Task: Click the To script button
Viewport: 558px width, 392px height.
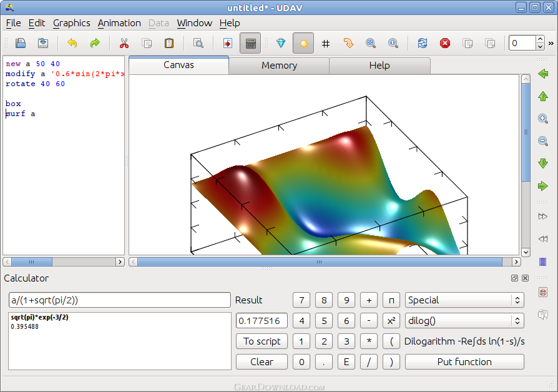Action: [262, 341]
